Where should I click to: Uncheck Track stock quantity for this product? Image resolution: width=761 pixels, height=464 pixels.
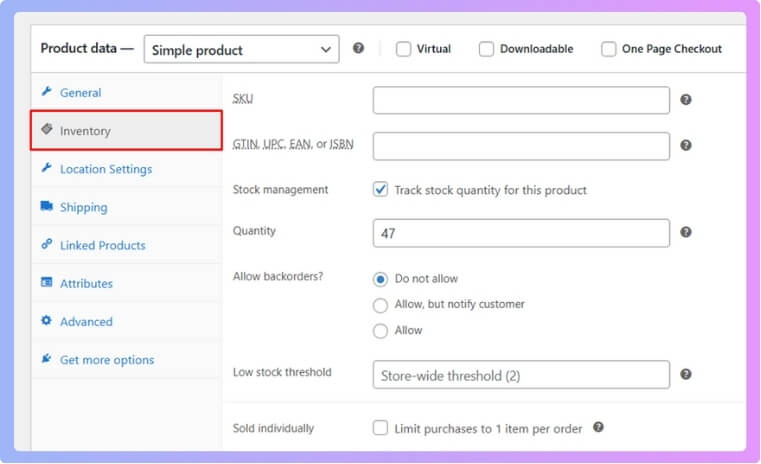(380, 189)
